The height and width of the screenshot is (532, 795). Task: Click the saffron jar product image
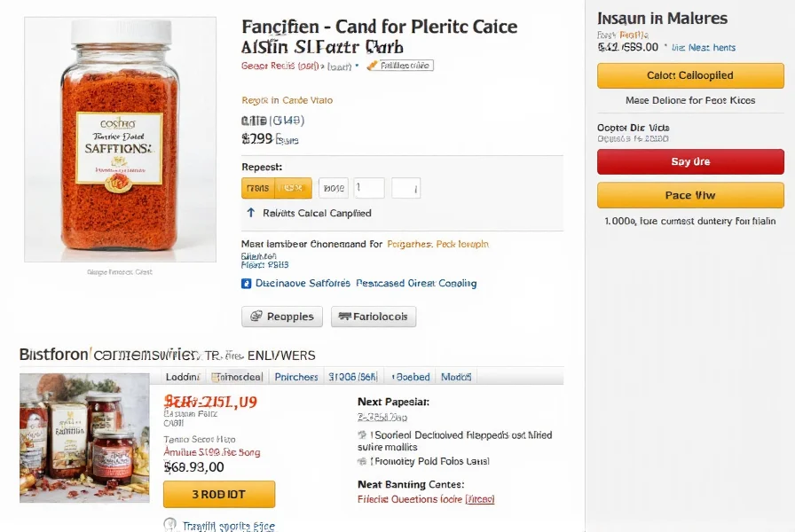click(x=120, y=139)
